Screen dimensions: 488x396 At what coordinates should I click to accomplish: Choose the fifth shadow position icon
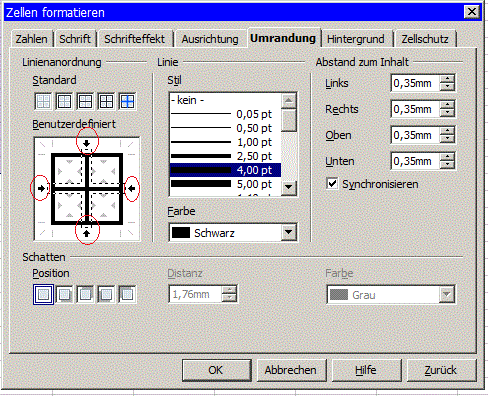(127, 294)
